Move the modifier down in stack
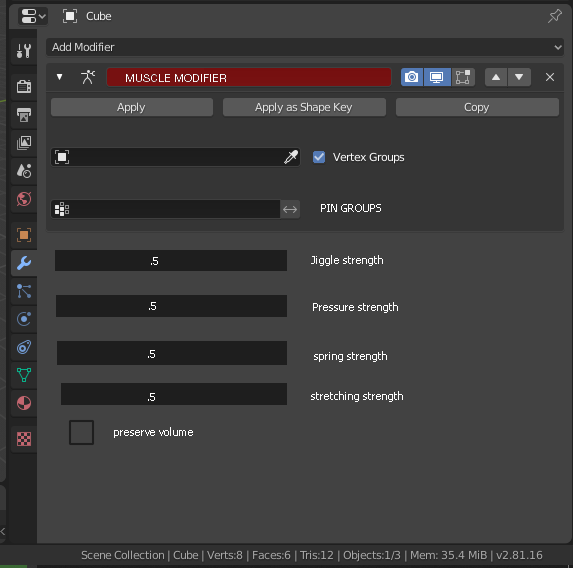573x568 pixels. 519,77
